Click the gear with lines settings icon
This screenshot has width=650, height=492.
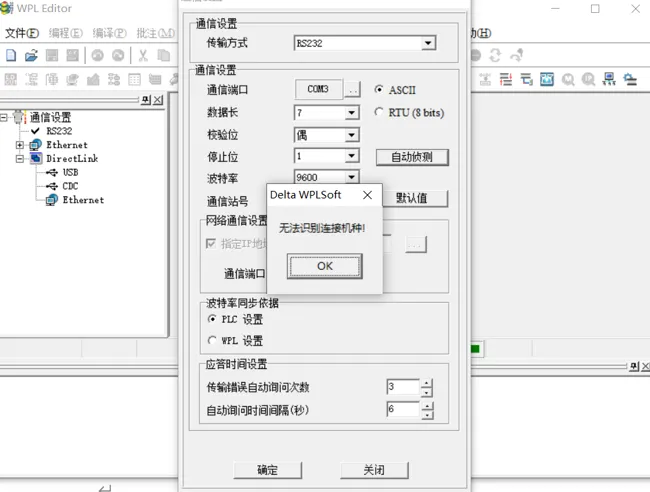coord(630,79)
